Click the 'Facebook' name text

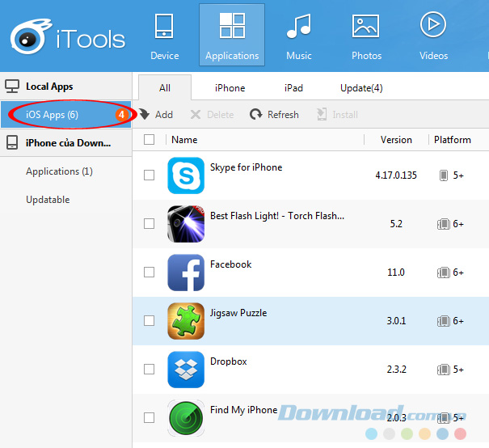[231, 264]
